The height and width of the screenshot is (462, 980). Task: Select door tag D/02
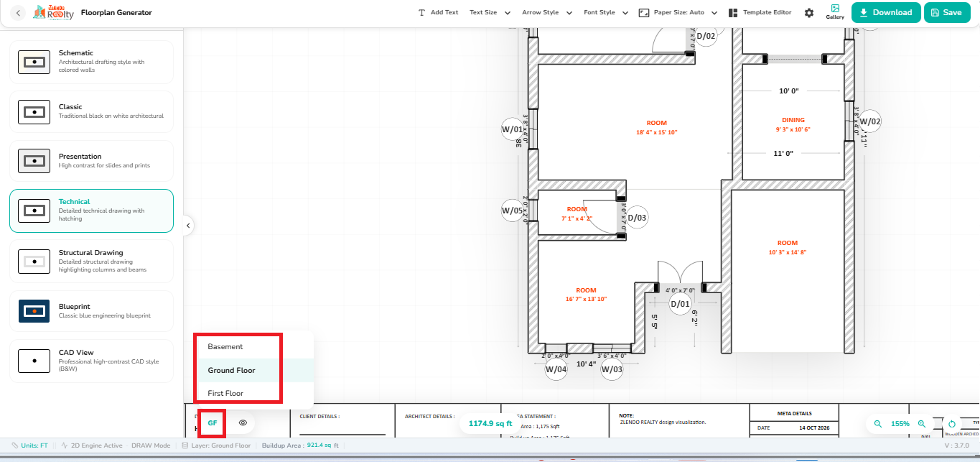coord(706,36)
